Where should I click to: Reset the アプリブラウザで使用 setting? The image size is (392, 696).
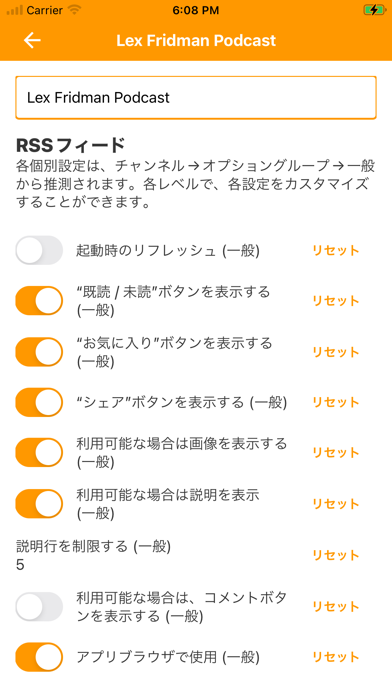click(336, 657)
